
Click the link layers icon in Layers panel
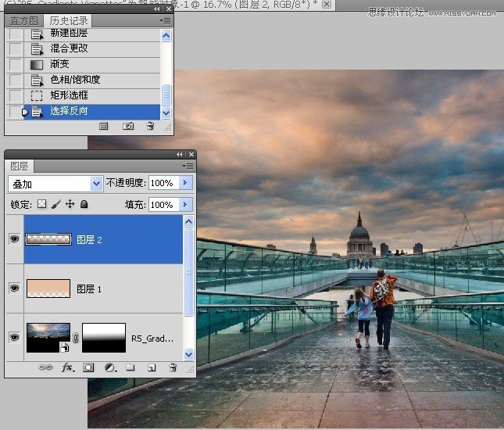[x=46, y=367]
